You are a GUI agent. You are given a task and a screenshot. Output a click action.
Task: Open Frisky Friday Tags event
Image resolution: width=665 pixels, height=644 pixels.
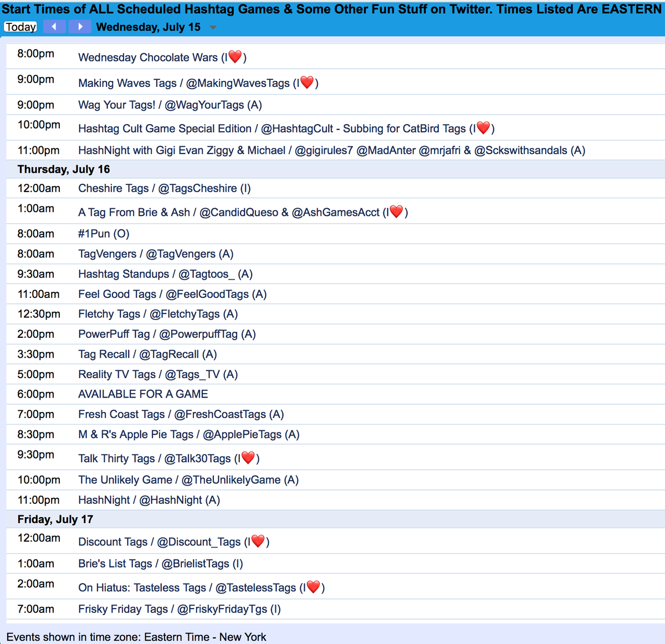coord(180,609)
